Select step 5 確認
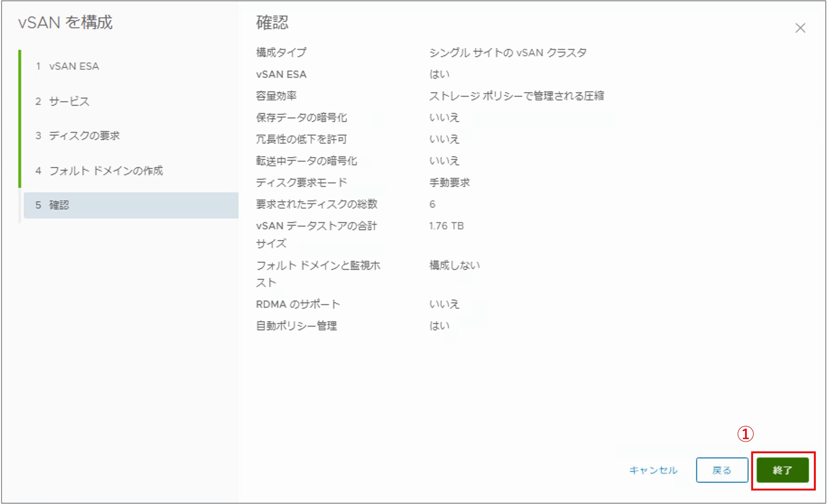 [x=131, y=205]
